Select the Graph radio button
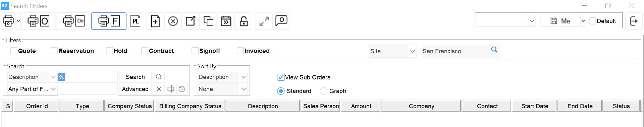Image resolution: width=644 pixels, height=127 pixels. point(323,91)
